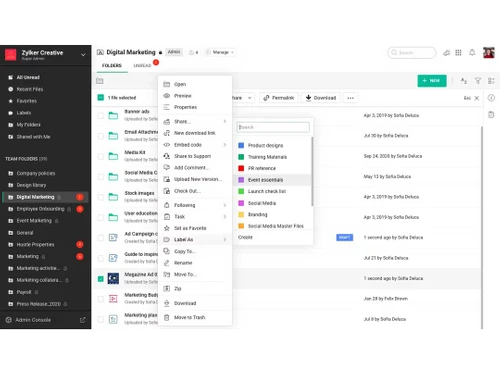
Task: Click the Digital Marketing team folder header icon
Action: coord(100,52)
